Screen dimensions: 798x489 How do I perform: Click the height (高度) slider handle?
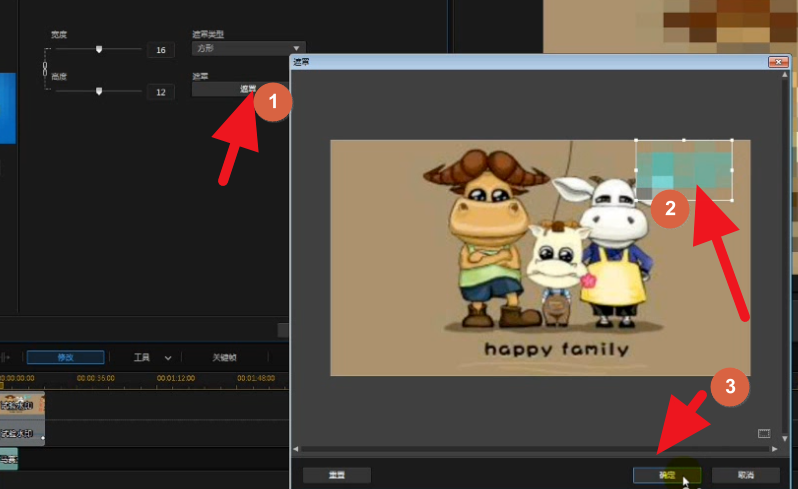[x=98, y=91]
